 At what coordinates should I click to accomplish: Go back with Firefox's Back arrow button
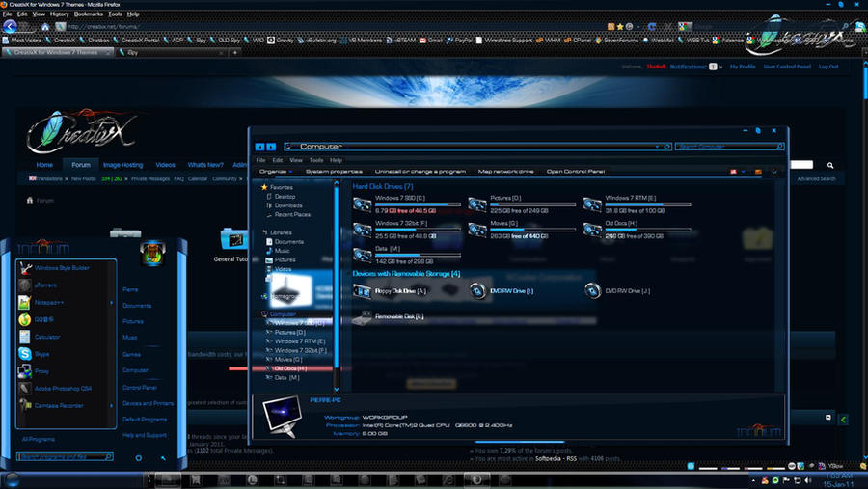point(10,26)
